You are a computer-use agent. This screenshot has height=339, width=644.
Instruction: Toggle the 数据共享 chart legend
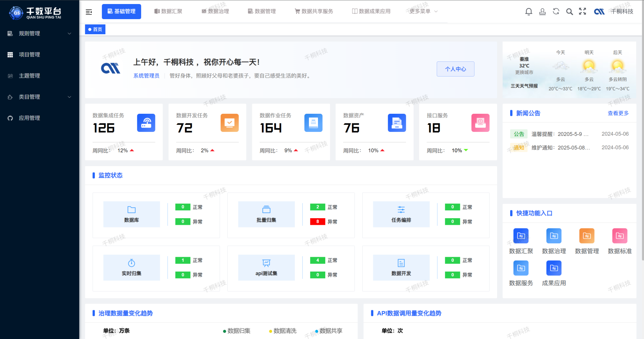tap(329, 331)
